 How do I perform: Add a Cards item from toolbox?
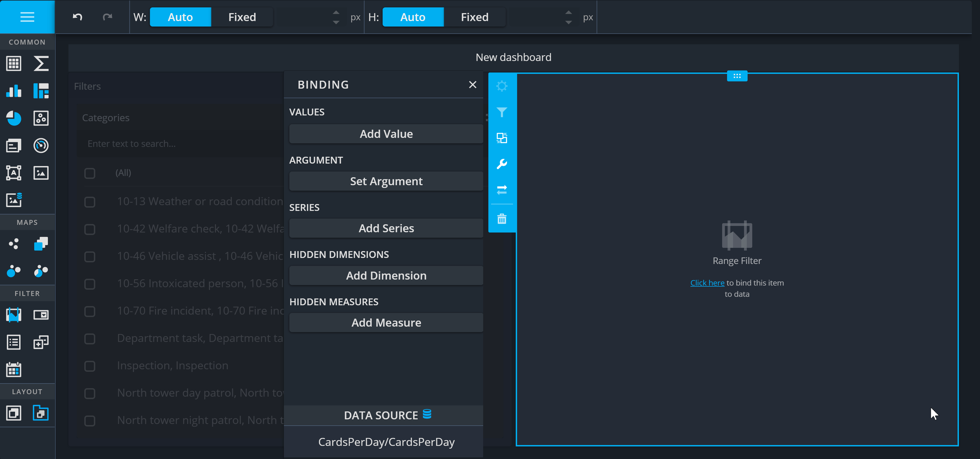(14, 146)
